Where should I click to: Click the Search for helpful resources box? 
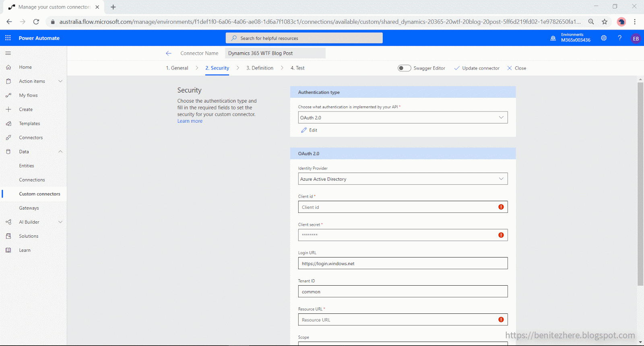click(x=304, y=38)
